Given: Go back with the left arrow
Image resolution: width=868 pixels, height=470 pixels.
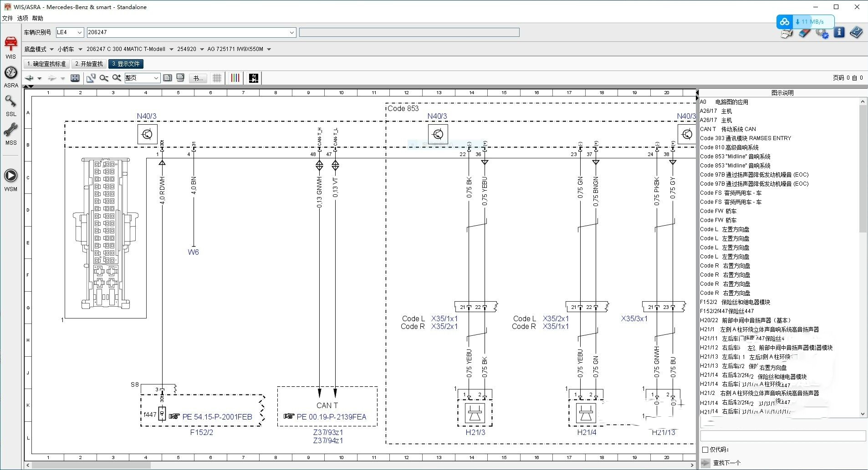Looking at the screenshot, I should (x=30, y=78).
